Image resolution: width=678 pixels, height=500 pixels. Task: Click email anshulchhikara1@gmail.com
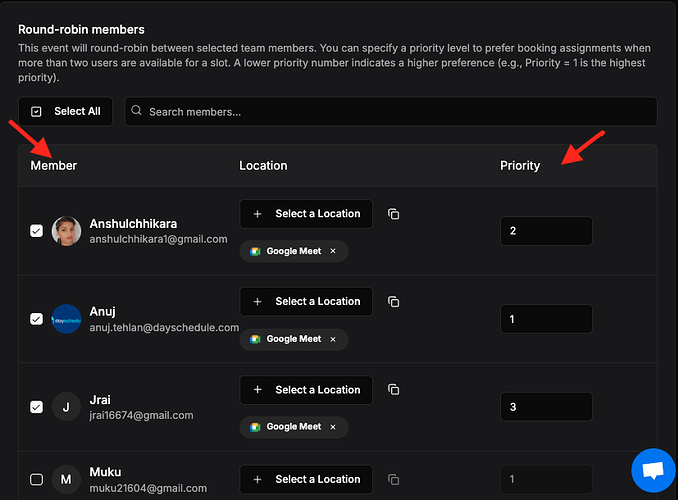click(158, 239)
